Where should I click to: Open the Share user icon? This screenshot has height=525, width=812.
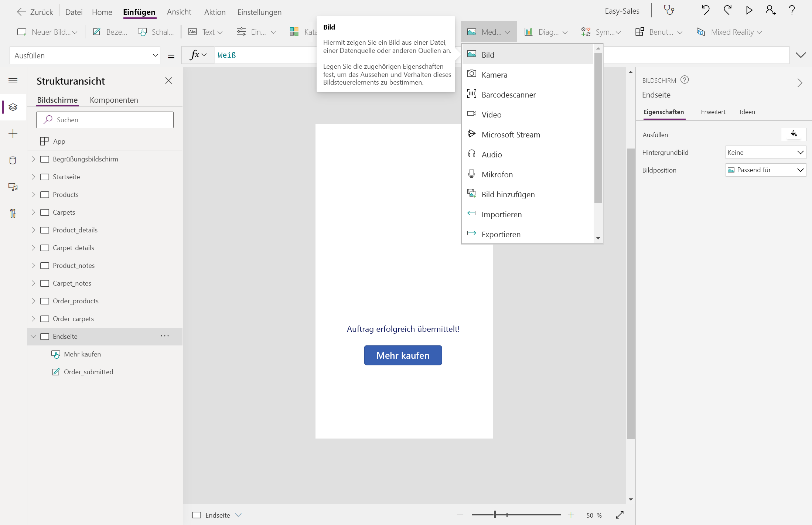(x=770, y=10)
